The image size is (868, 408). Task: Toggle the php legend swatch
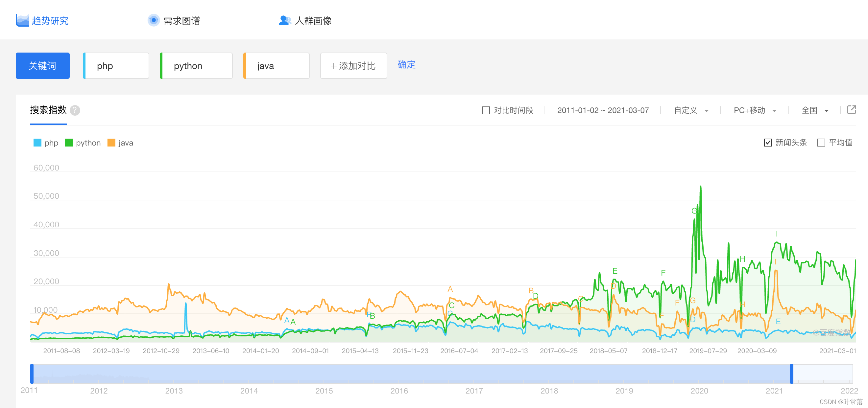[x=37, y=143]
